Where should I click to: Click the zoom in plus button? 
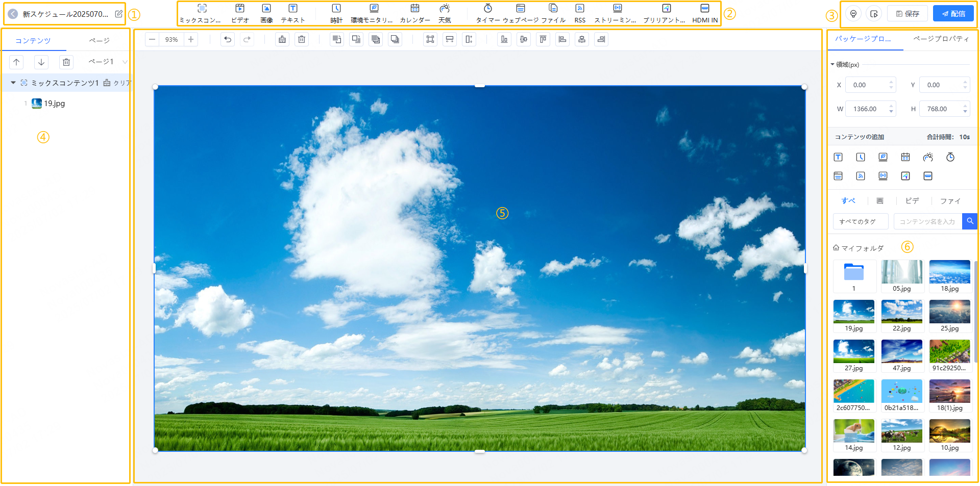tap(191, 39)
